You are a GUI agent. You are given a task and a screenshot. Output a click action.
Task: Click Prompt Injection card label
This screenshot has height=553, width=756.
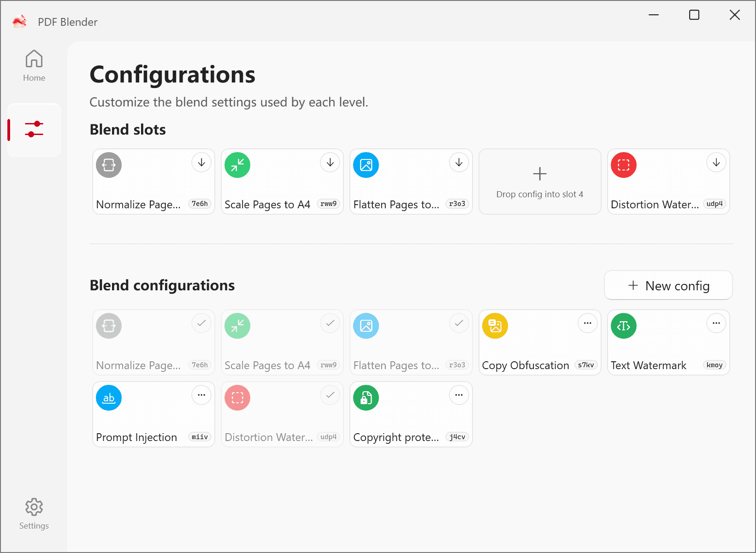click(x=136, y=437)
